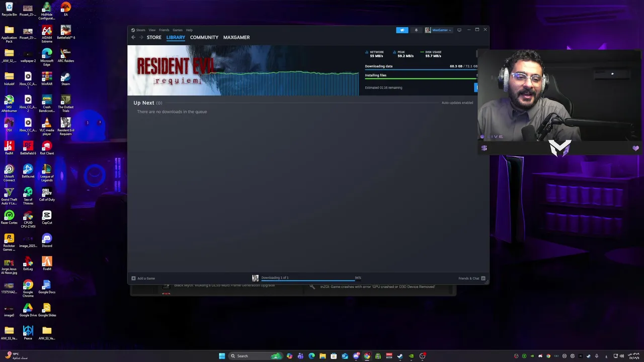Viewport: 644px width, 362px height.
Task: Open the Help menu in Steam
Action: click(x=189, y=30)
